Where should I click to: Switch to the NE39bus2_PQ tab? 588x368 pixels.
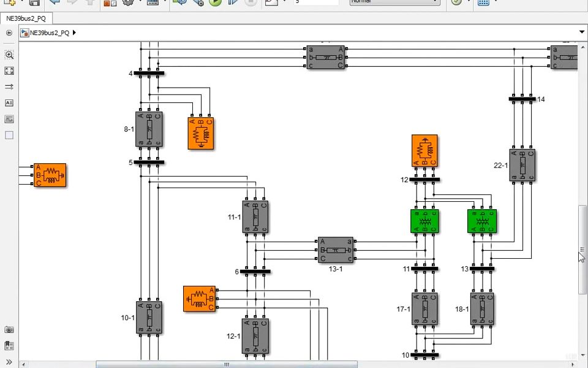click(x=26, y=18)
